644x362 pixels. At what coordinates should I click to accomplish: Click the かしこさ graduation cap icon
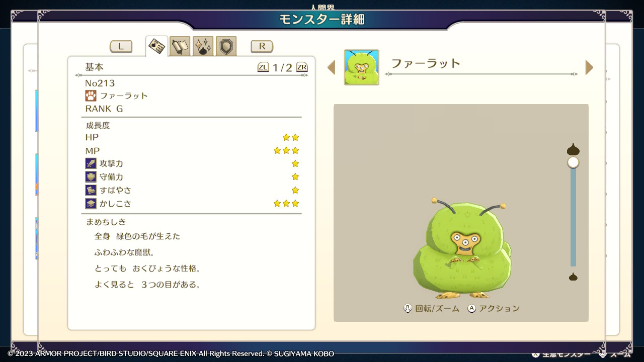[x=91, y=204]
